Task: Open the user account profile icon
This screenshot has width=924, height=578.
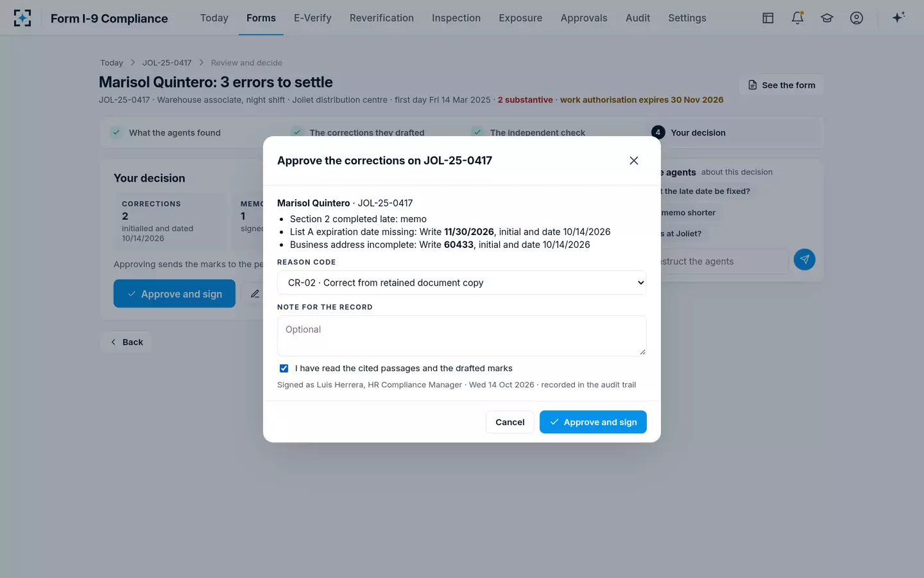Action: [857, 18]
